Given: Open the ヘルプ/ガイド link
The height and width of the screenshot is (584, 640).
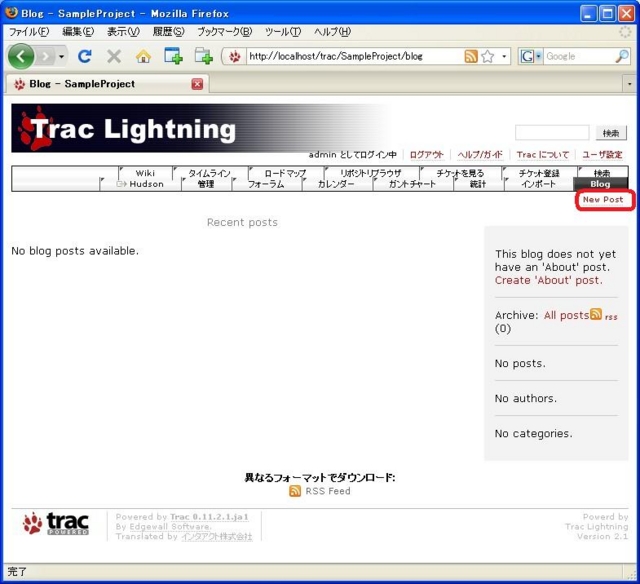Looking at the screenshot, I should pos(480,155).
